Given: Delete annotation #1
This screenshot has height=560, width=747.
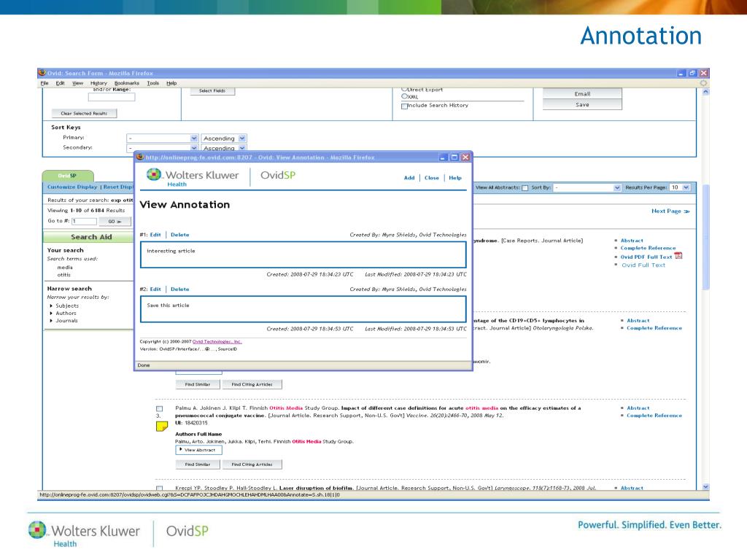Looking at the screenshot, I should pyautogui.click(x=180, y=235).
